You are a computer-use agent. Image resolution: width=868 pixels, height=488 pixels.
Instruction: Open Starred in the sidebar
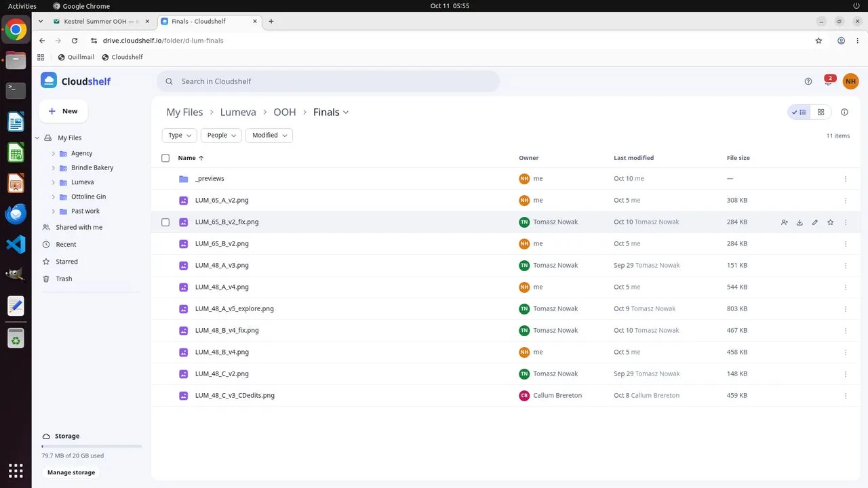[x=66, y=262]
